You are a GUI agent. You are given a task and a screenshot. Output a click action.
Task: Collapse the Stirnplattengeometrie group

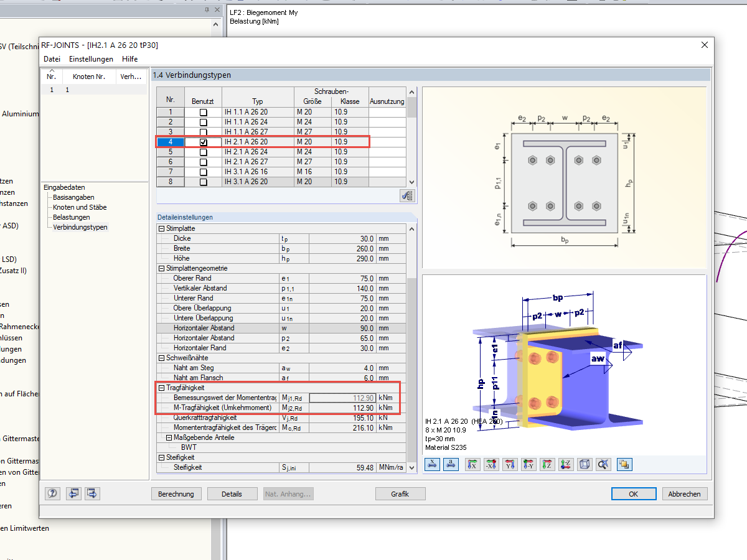[x=162, y=268]
